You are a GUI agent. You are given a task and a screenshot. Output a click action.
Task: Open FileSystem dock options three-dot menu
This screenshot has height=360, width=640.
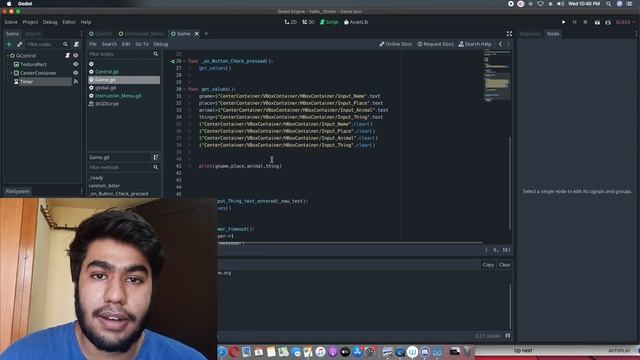coord(81,191)
